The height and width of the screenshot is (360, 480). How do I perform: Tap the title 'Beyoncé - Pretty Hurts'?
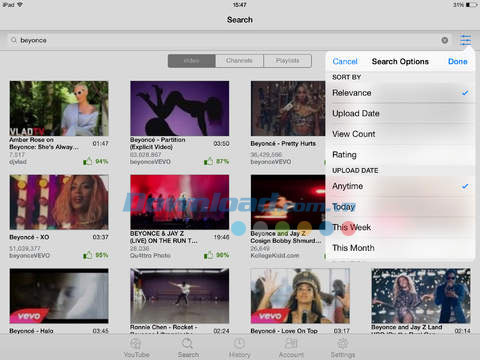(x=283, y=144)
